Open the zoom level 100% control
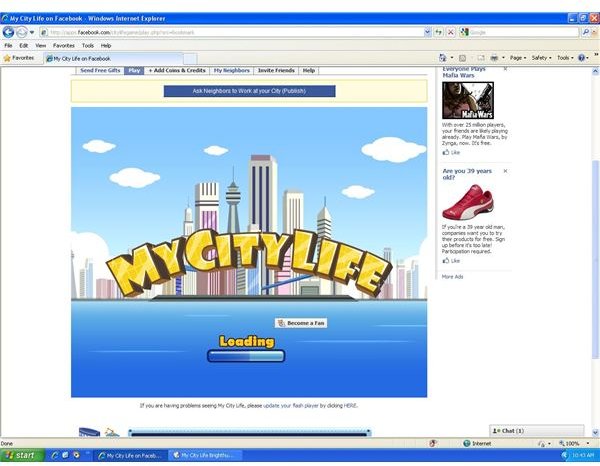This screenshot has width=600, height=466. [573, 443]
